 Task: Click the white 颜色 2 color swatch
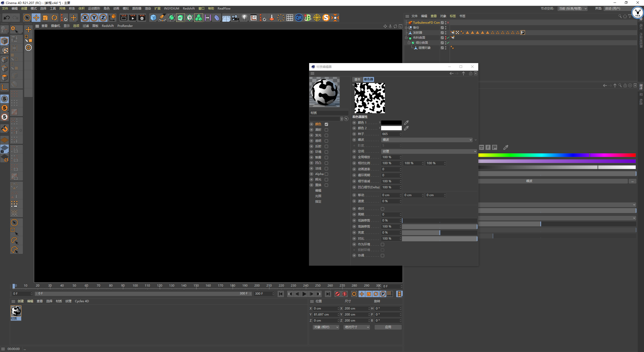coord(391,128)
